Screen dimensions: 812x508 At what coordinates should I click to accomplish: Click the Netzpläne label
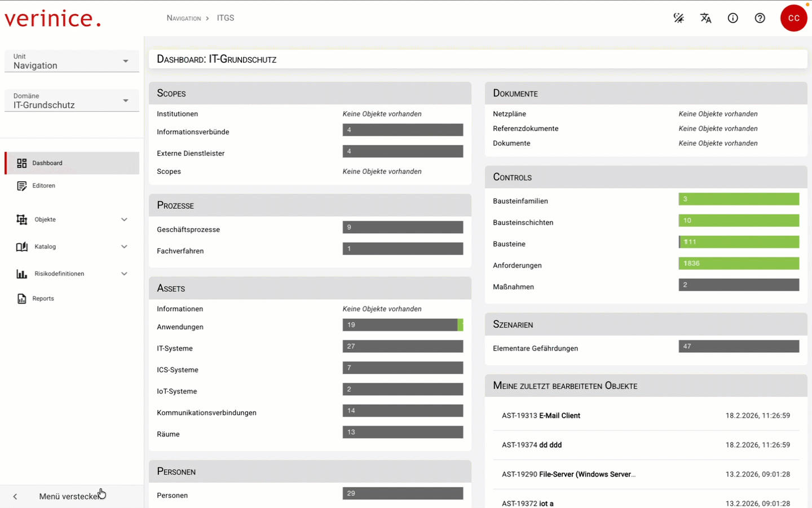[x=510, y=114]
